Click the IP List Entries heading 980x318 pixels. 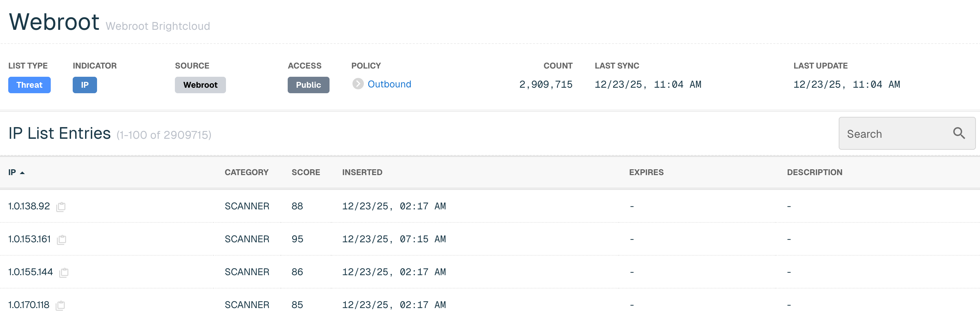60,134
